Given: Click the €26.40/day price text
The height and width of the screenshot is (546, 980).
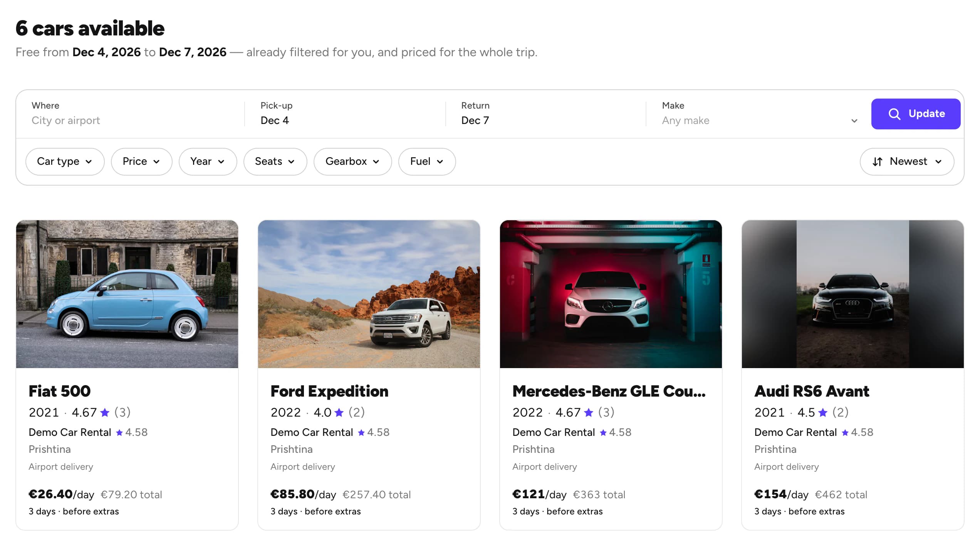Looking at the screenshot, I should [x=61, y=494].
